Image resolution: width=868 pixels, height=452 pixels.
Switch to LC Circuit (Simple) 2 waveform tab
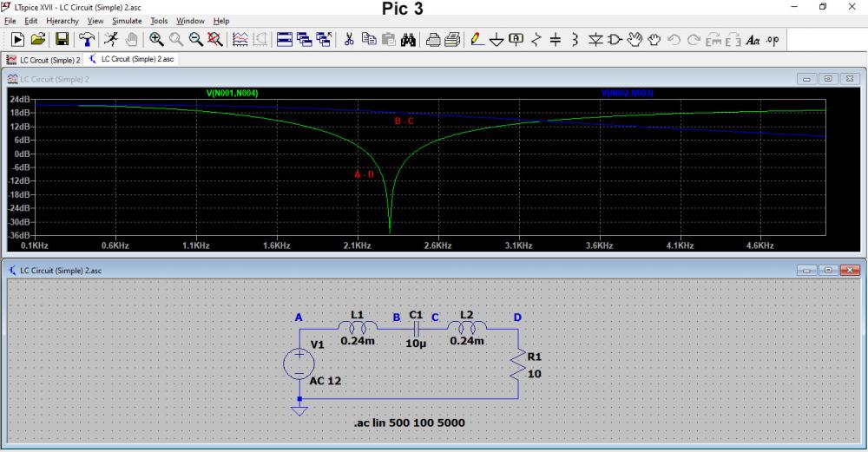pos(43,59)
